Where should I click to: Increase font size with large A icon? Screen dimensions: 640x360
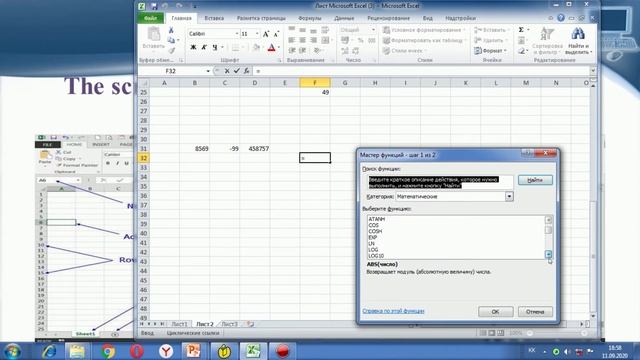click(x=266, y=34)
